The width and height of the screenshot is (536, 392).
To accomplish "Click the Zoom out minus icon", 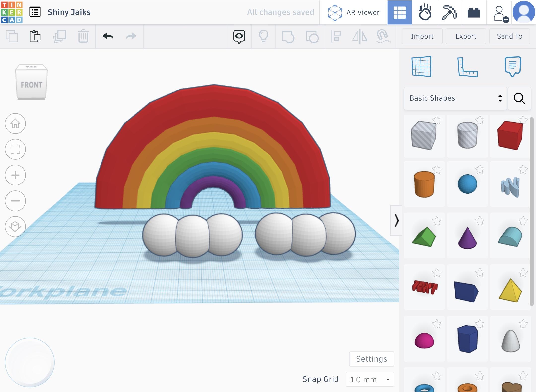I will click(15, 201).
